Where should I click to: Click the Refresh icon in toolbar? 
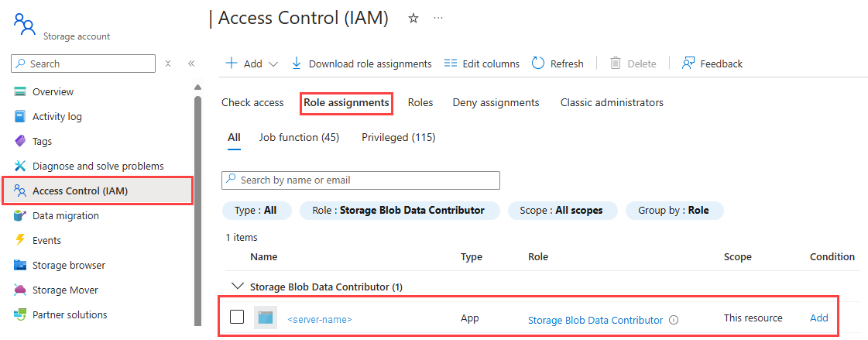tap(538, 64)
